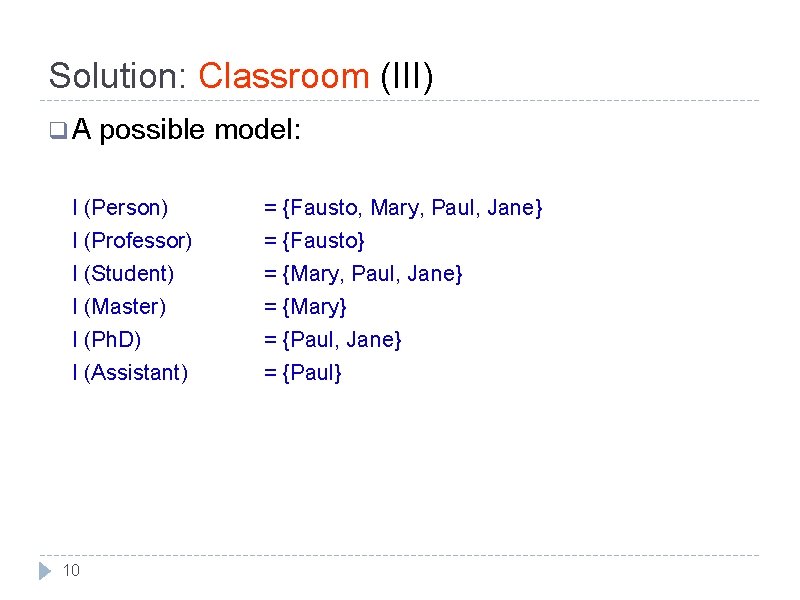
Task: Select the 'I (PhD)' line label
Action: coord(107,340)
